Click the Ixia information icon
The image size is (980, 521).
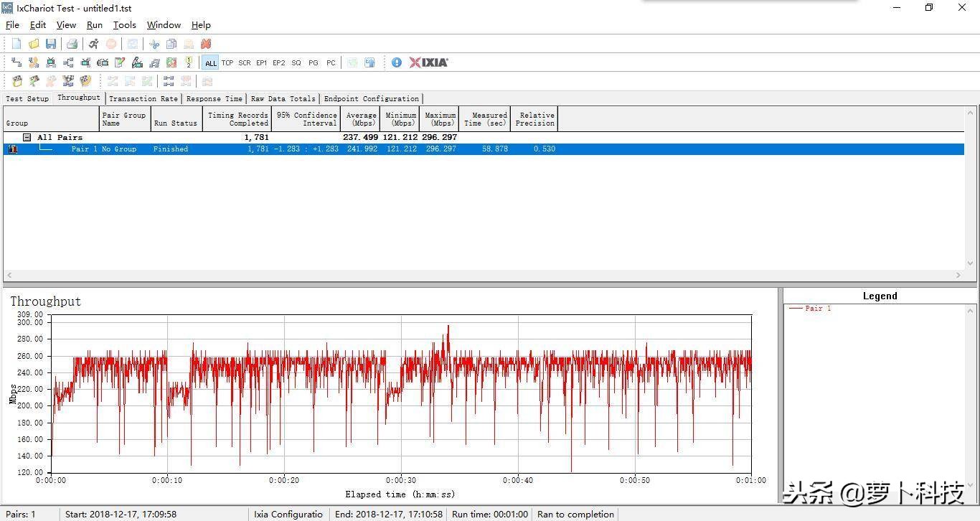[396, 62]
